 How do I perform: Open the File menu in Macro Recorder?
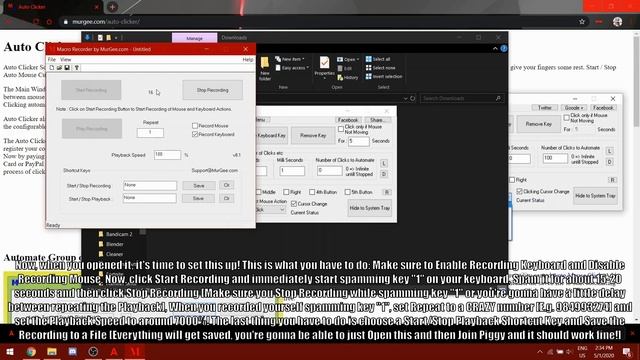point(52,60)
